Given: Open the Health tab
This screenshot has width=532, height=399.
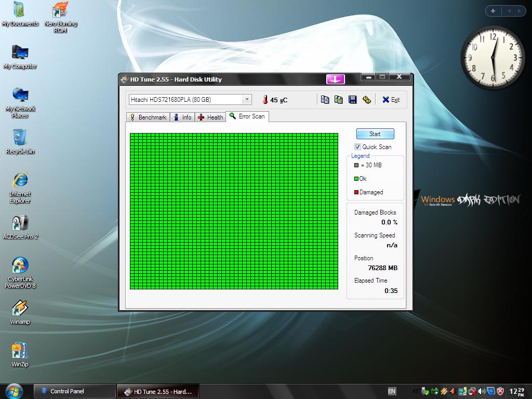Looking at the screenshot, I should [x=210, y=117].
